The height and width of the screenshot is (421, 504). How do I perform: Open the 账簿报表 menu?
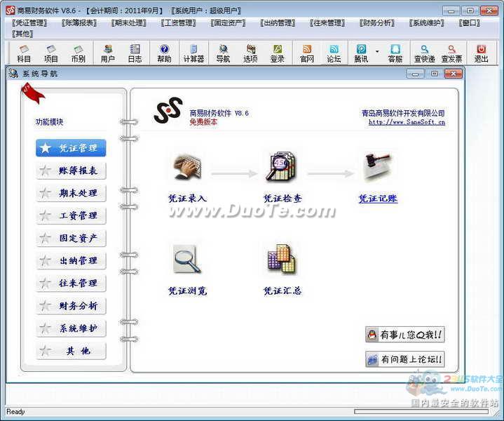[x=79, y=23]
